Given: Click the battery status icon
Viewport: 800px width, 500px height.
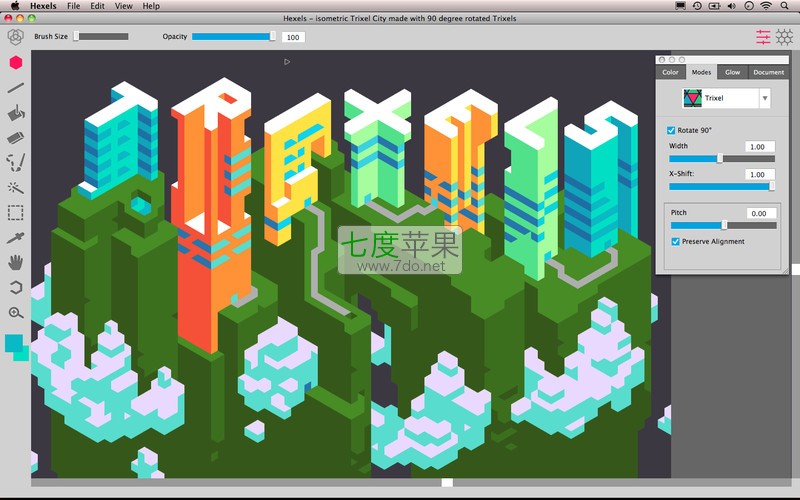Looking at the screenshot, I should pyautogui.click(x=714, y=6).
